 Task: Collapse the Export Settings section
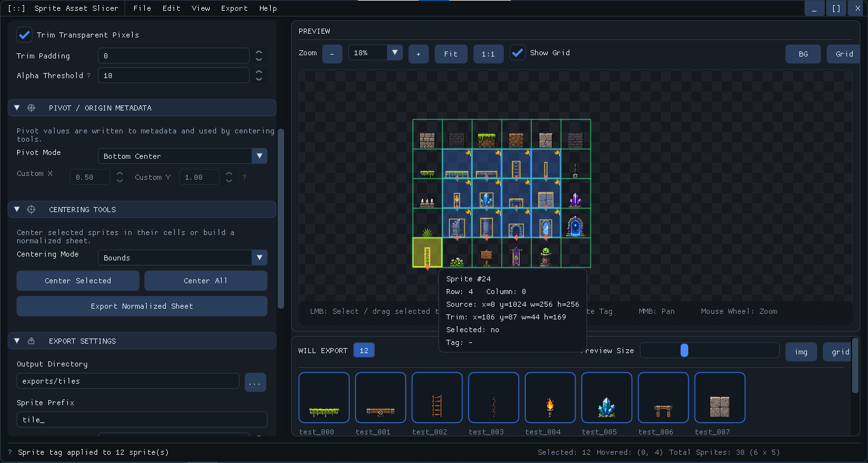[x=17, y=341]
